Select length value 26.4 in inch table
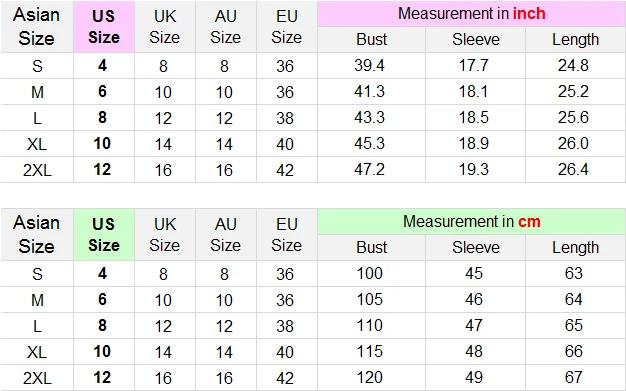This screenshot has width=626, height=391. [573, 169]
